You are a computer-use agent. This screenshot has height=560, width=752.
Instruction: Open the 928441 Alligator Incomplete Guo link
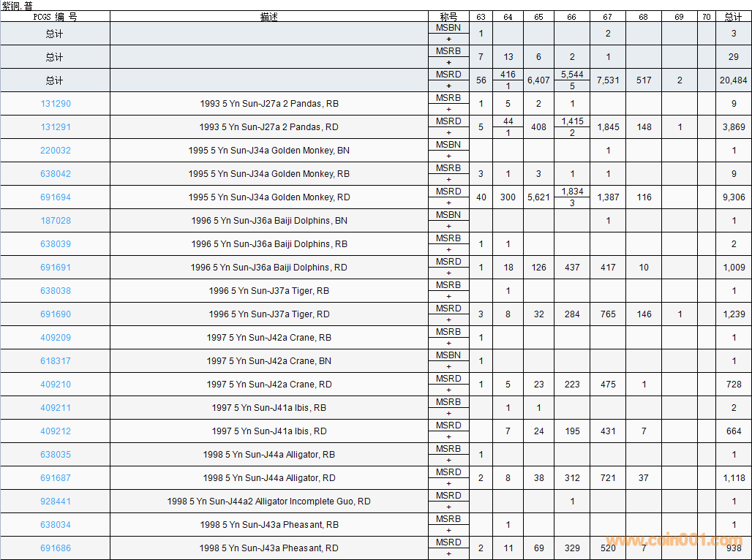pos(56,502)
